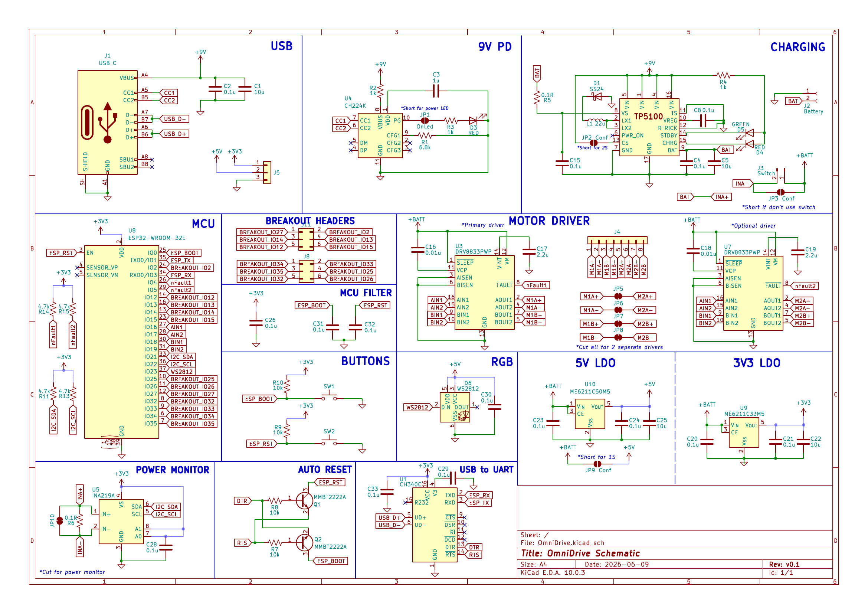Click the Q1 MMBT2222A transistor symbol

point(304,500)
